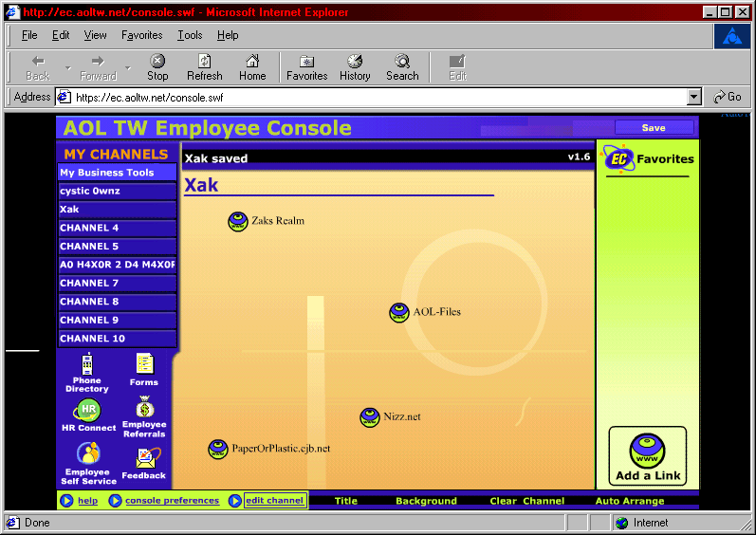The height and width of the screenshot is (535, 756).
Task: Open browsing History
Action: click(355, 67)
